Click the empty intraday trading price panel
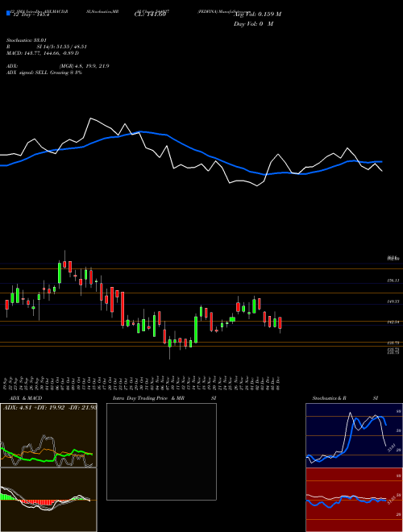Image resolution: width=403 pixels, height=532 pixels. pyautogui.click(x=161, y=451)
